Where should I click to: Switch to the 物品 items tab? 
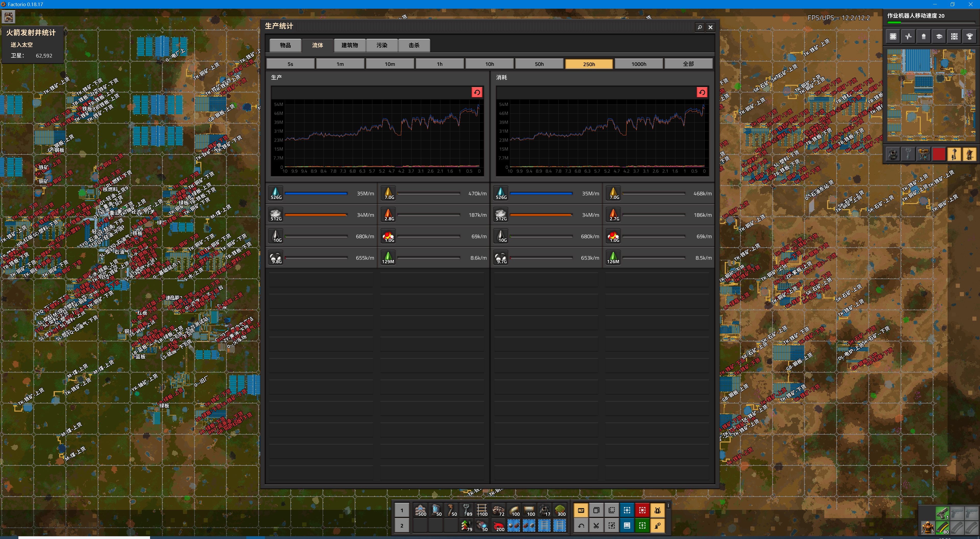[x=285, y=45]
